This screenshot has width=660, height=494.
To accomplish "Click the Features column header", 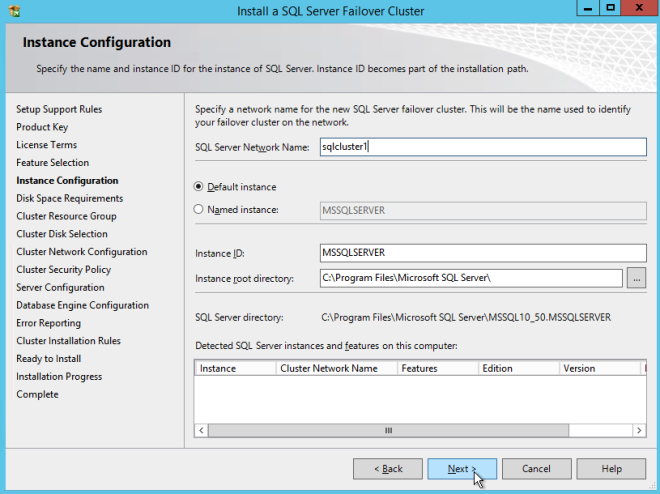I will (x=437, y=368).
